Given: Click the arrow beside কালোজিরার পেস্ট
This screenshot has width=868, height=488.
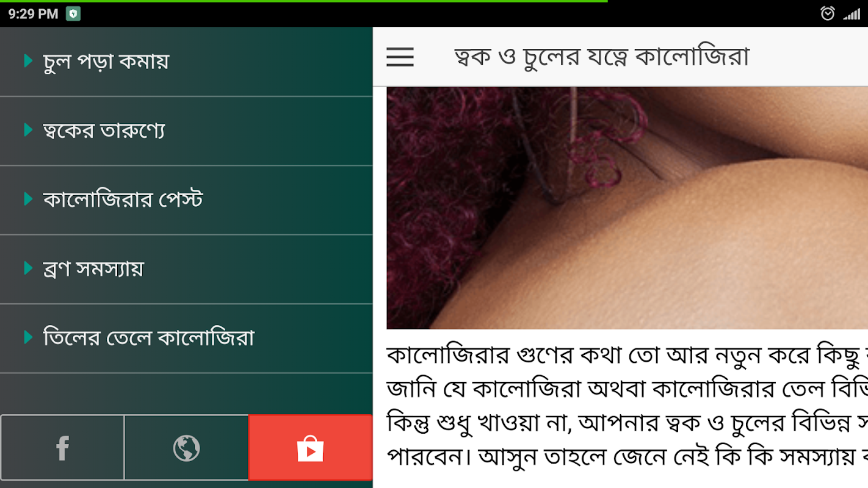Looking at the screenshot, I should point(28,199).
